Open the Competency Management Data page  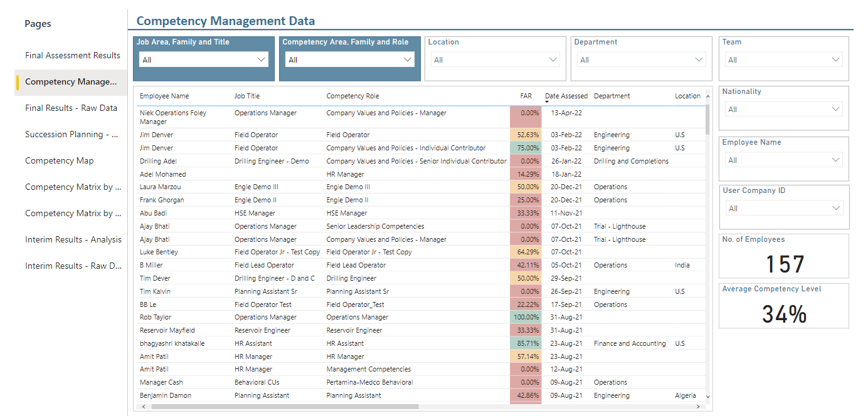(x=71, y=81)
